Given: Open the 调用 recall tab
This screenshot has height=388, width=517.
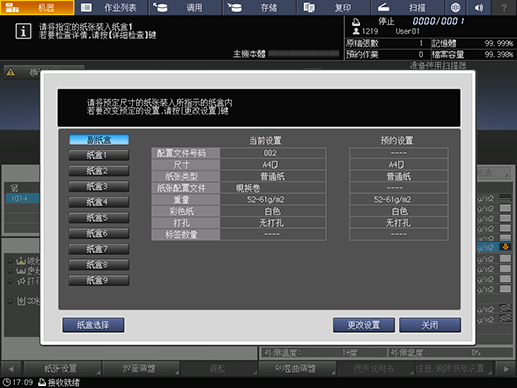Looking at the screenshot, I should [185, 7].
